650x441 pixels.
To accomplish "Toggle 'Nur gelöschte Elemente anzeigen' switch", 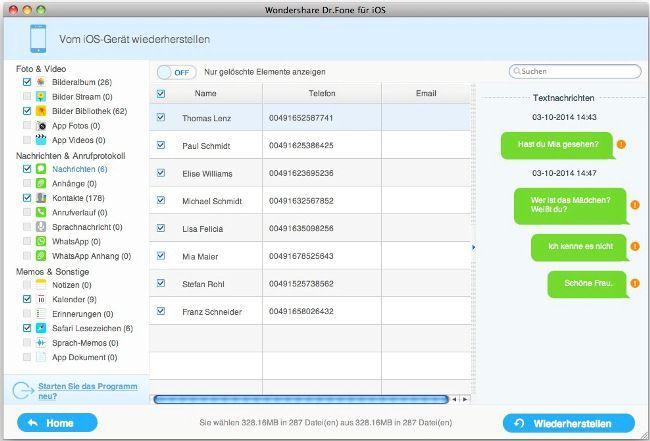I will tap(176, 73).
